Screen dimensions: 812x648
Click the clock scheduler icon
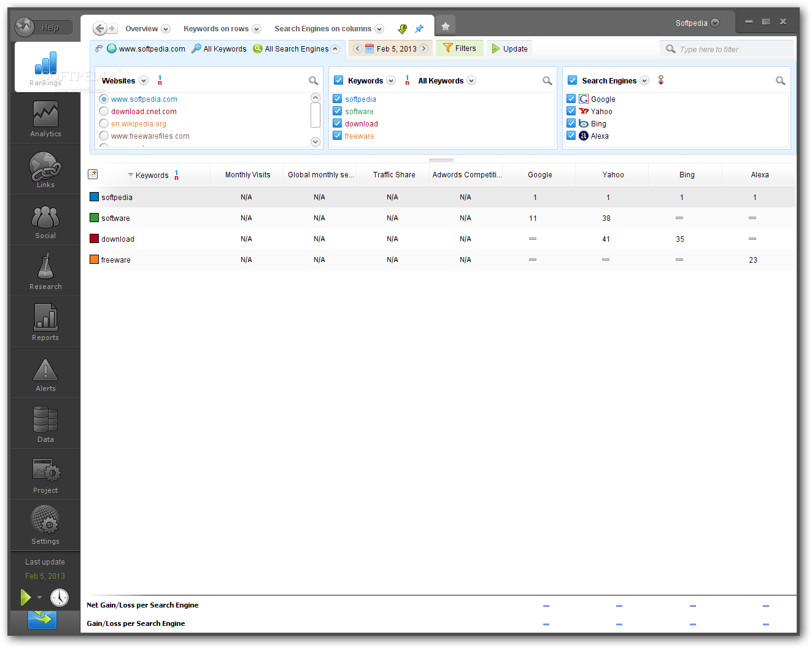(x=60, y=598)
